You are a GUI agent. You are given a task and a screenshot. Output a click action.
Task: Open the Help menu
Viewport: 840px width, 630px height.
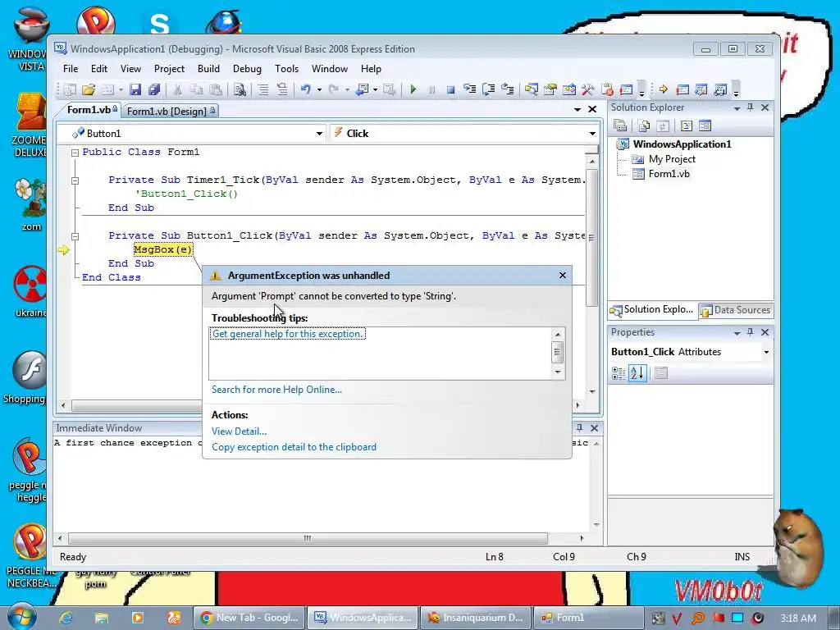(371, 69)
